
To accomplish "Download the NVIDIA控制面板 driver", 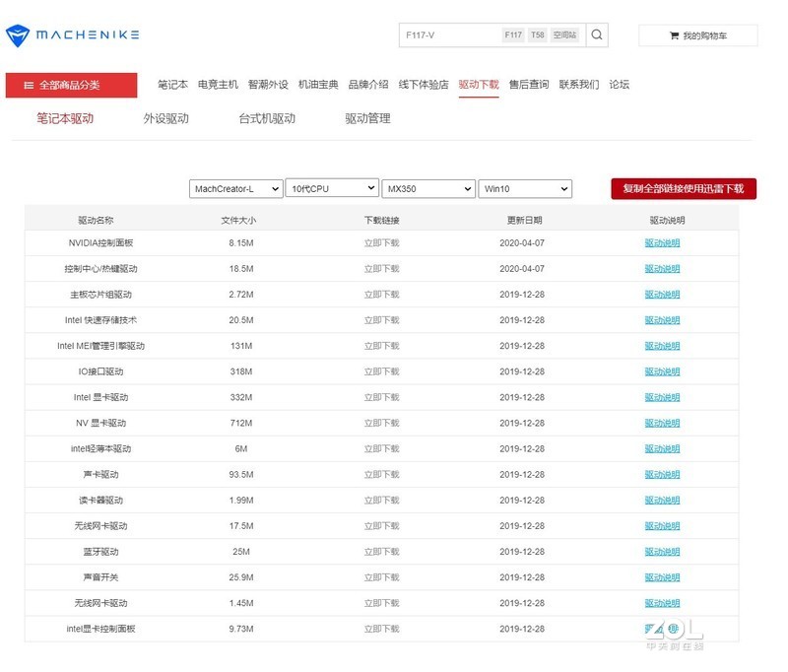I will click(x=381, y=242).
